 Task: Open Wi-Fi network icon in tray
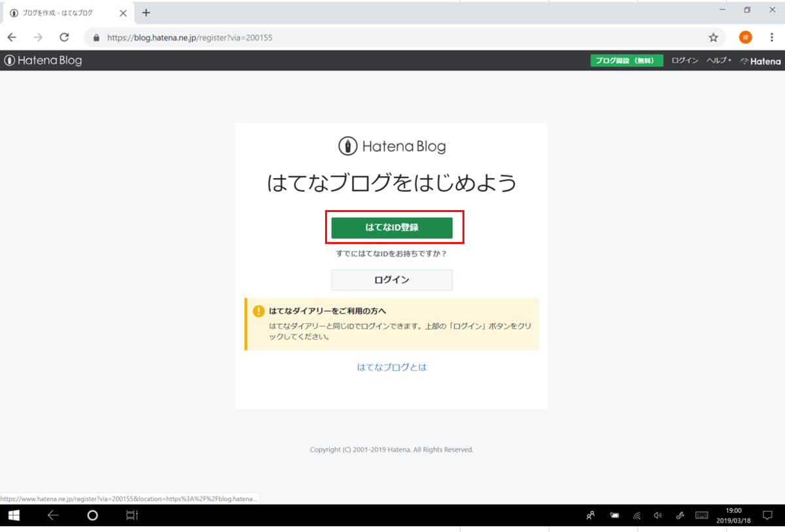tap(637, 515)
